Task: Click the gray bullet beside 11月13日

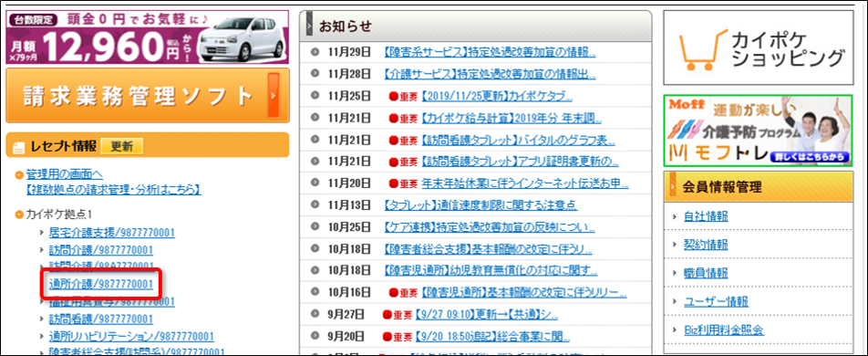Action: 315,205
